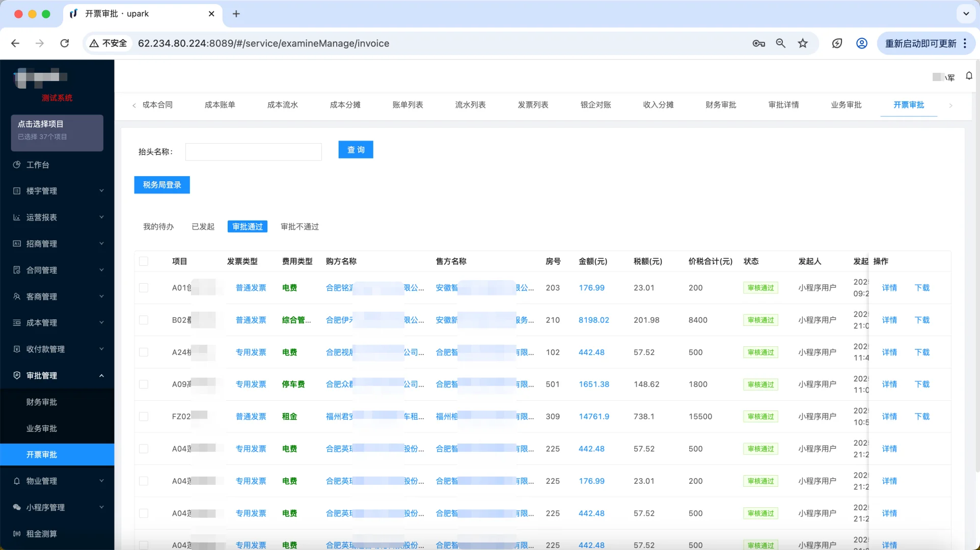Click 下载 on the first row
Screen dimensions: 980x550
(921, 288)
